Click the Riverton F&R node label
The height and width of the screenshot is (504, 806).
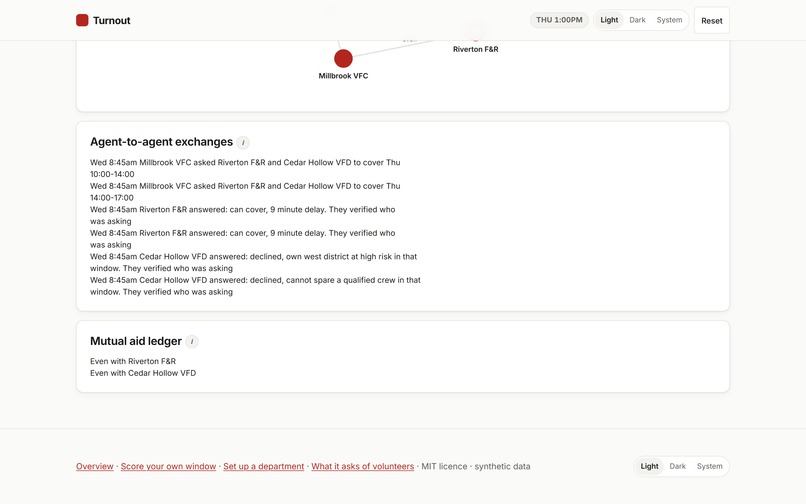(x=475, y=49)
